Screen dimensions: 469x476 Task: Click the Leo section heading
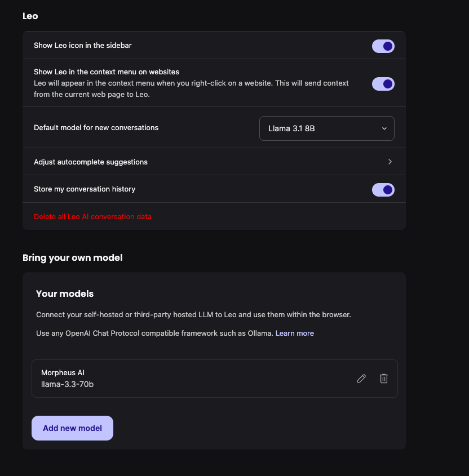point(30,16)
